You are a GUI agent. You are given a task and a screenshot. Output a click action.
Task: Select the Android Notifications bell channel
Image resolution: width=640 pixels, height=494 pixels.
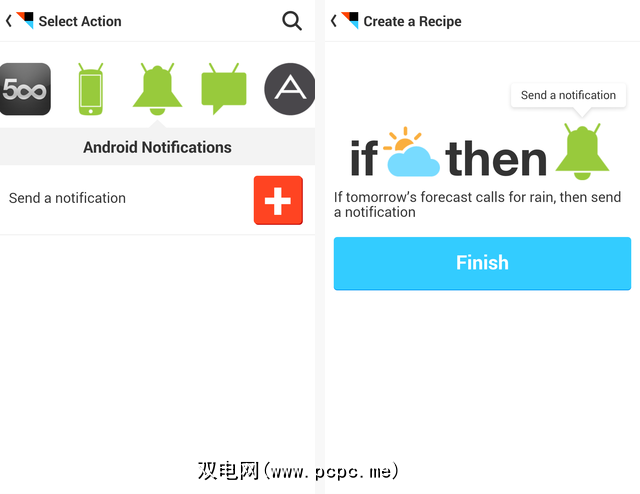(x=157, y=89)
